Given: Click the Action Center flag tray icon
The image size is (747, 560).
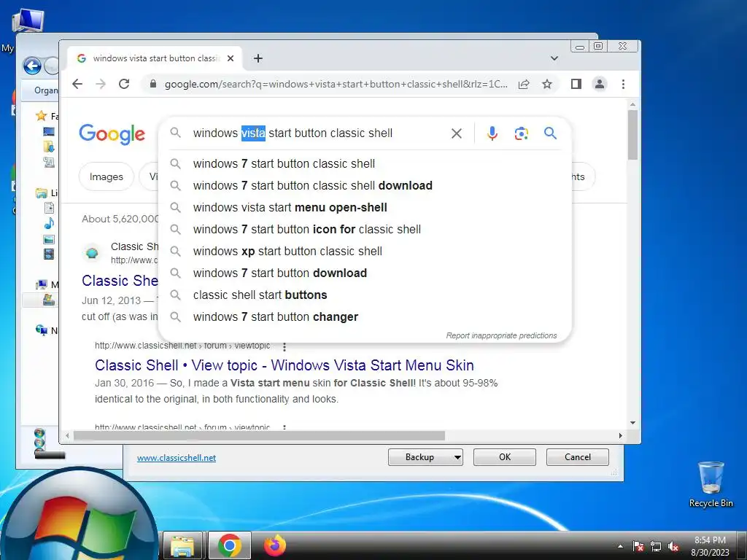Looking at the screenshot, I should pos(638,547).
